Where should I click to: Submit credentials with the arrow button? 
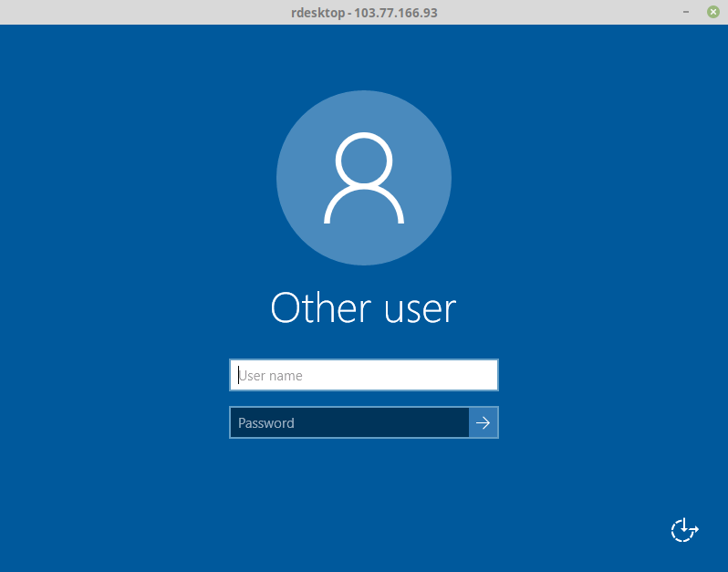pos(484,422)
